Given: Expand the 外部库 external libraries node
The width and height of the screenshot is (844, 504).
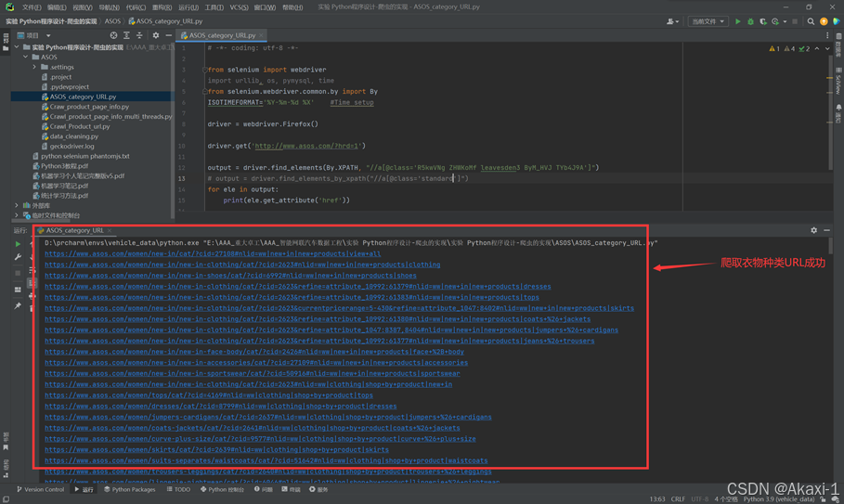Looking at the screenshot, I should tap(16, 205).
